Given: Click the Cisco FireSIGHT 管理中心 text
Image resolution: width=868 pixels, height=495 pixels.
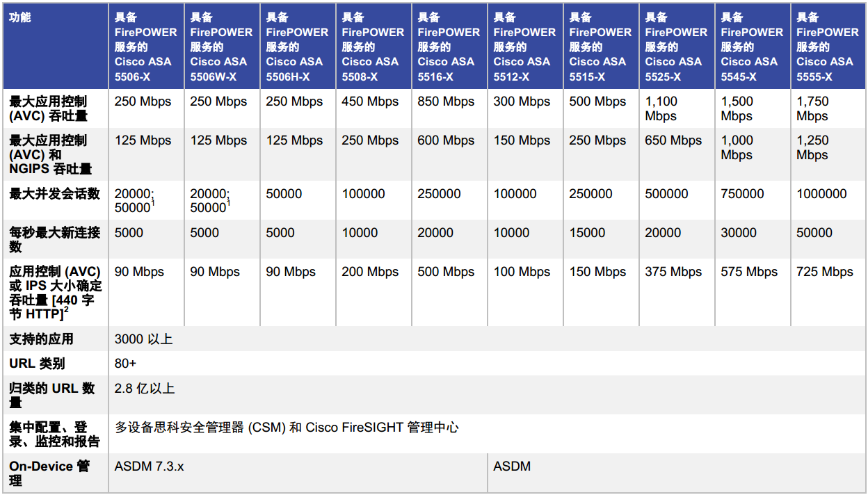Looking at the screenshot, I should 383,428.
